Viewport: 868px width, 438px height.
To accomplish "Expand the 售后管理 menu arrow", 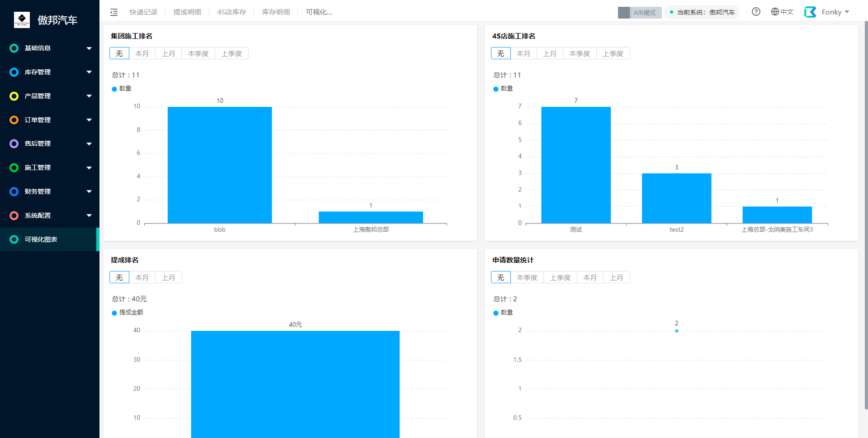I will tap(89, 144).
